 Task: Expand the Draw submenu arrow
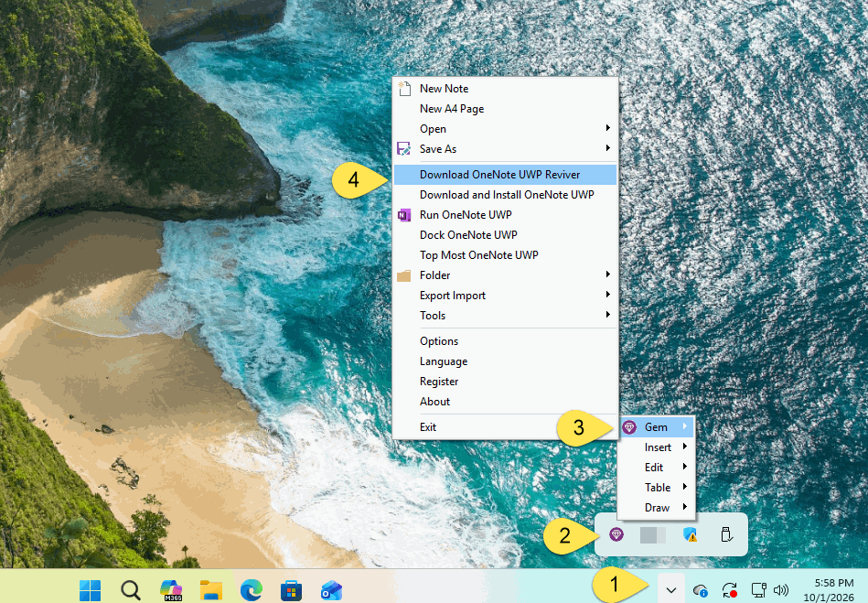tap(685, 507)
